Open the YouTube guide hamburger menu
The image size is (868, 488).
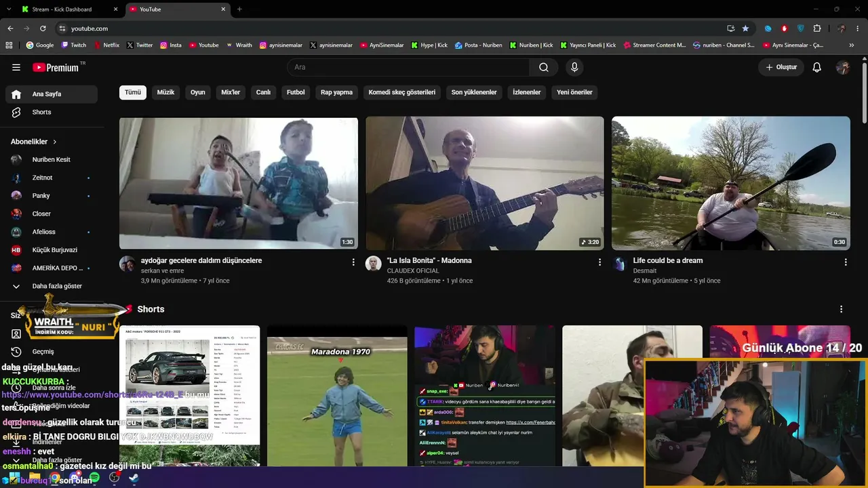pos(16,67)
